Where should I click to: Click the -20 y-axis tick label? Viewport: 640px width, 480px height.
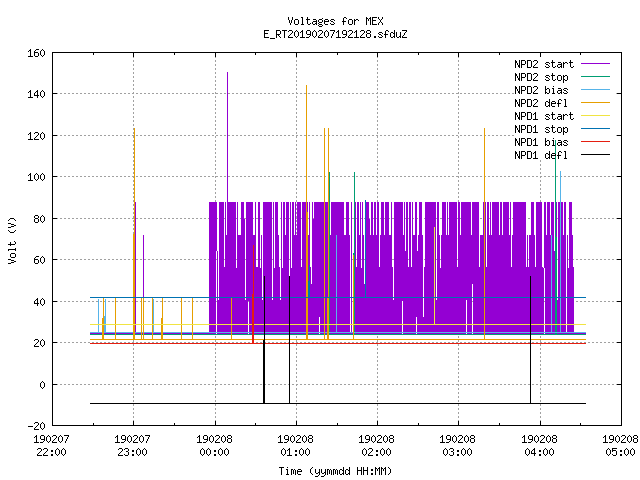(36, 426)
